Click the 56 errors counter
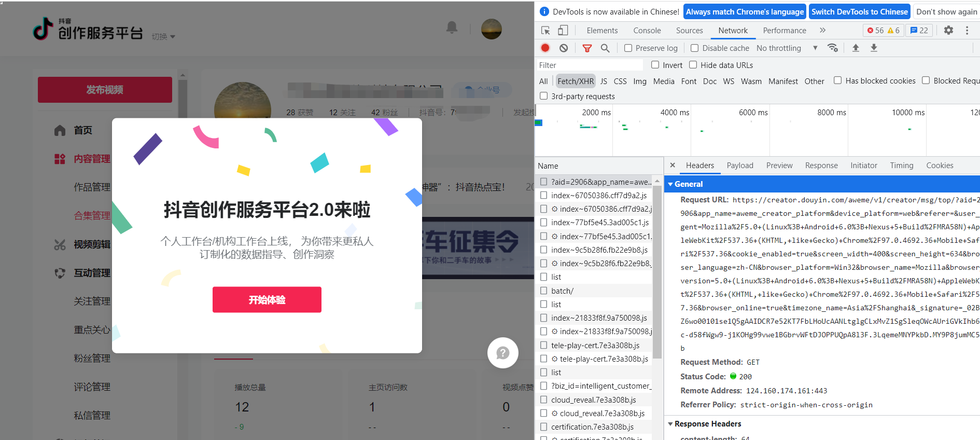Image resolution: width=980 pixels, height=440 pixels. tap(875, 31)
